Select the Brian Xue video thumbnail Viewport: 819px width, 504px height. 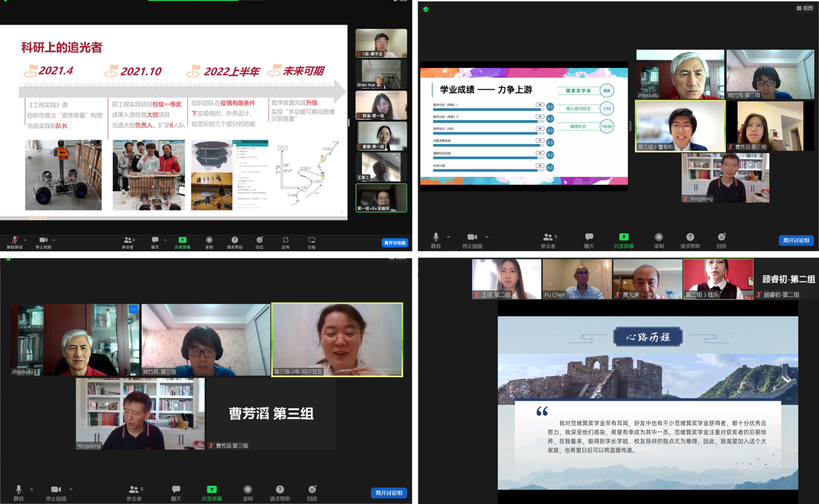pyautogui.click(x=381, y=74)
